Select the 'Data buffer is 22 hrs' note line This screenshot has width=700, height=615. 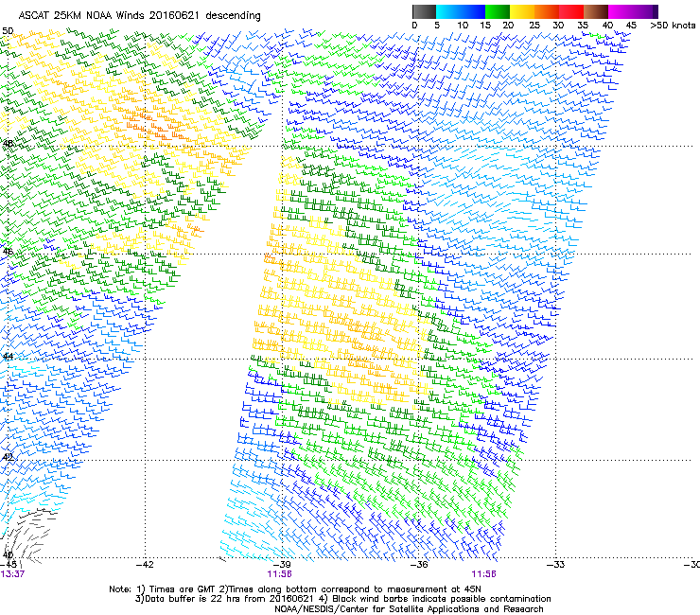click(x=342, y=599)
